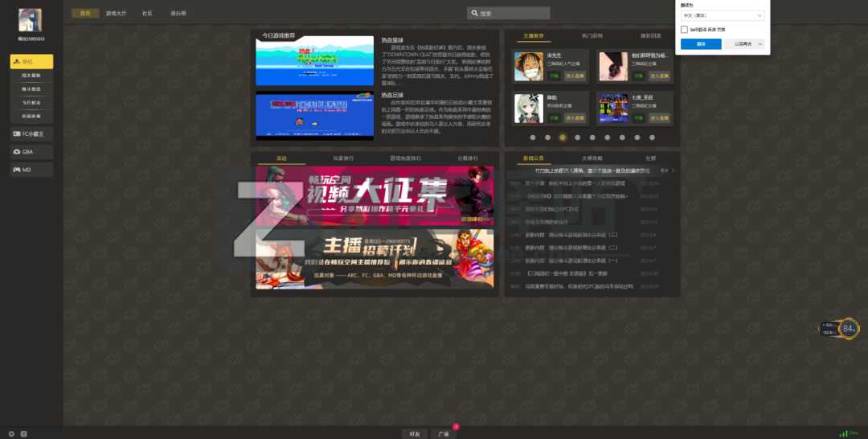This screenshot has height=439, width=868.
Task: Click the 84 performance meter widget
Action: tap(849, 328)
